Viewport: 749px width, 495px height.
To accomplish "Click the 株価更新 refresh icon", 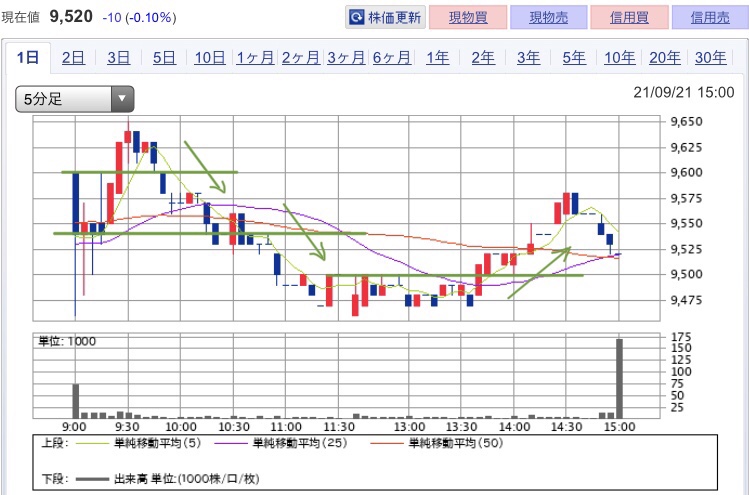I will point(356,18).
